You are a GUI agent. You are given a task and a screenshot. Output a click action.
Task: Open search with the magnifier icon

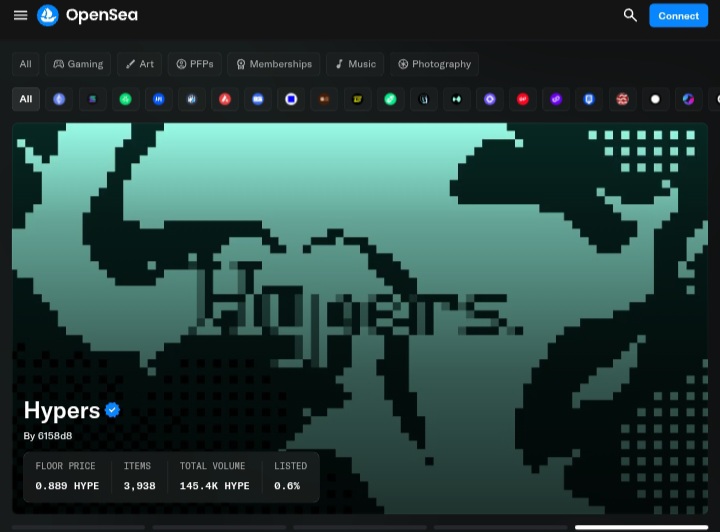[630, 15]
